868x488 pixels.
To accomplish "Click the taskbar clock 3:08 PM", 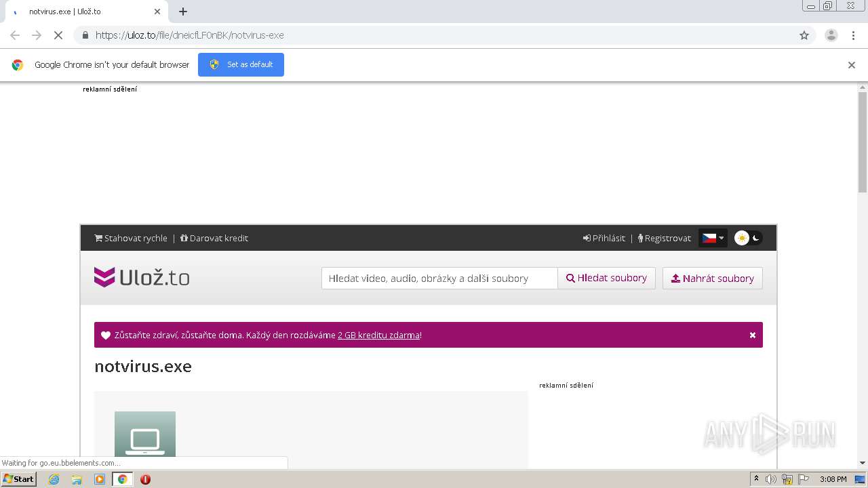I will click(833, 479).
